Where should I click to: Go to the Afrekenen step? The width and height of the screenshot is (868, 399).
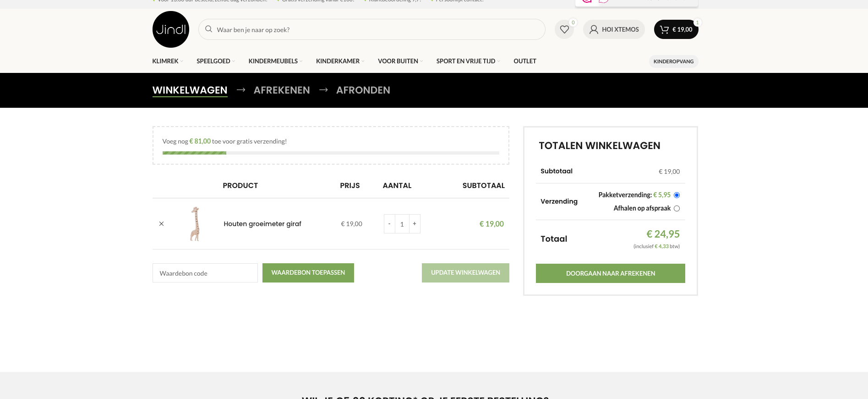tap(282, 90)
